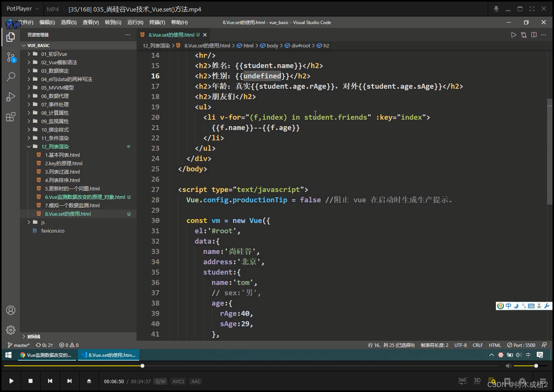Show hidden system tray icons chevron

(x=492, y=355)
